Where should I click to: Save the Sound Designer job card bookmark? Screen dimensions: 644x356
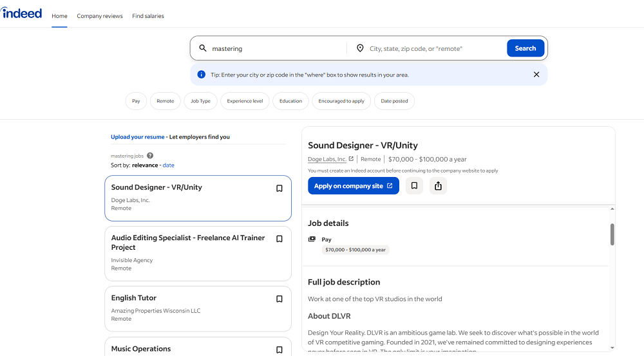click(x=279, y=189)
